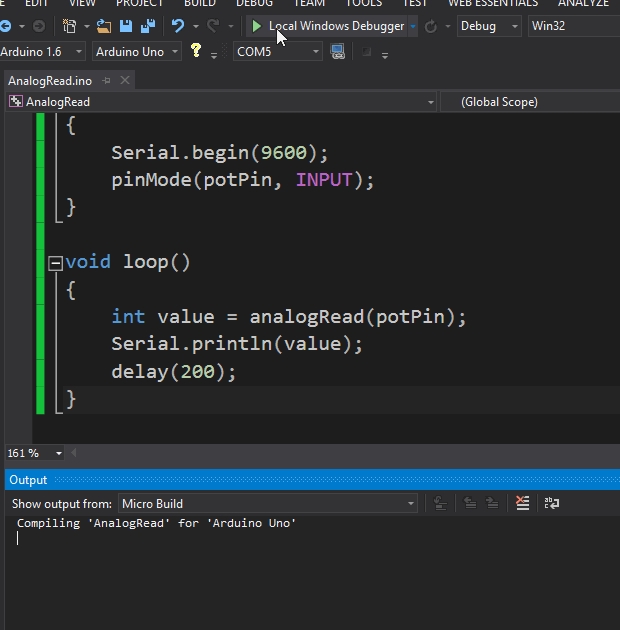Screen dimensions: 620x630
Task: Expand the Debug configuration dropdown
Action: 488,26
